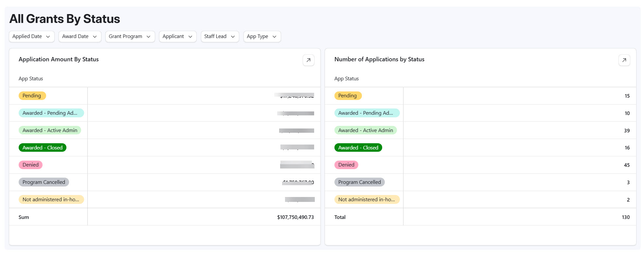Screen dimensions: 644x255
Task: Open the Applied Date filter dropdown
Action: click(x=31, y=36)
